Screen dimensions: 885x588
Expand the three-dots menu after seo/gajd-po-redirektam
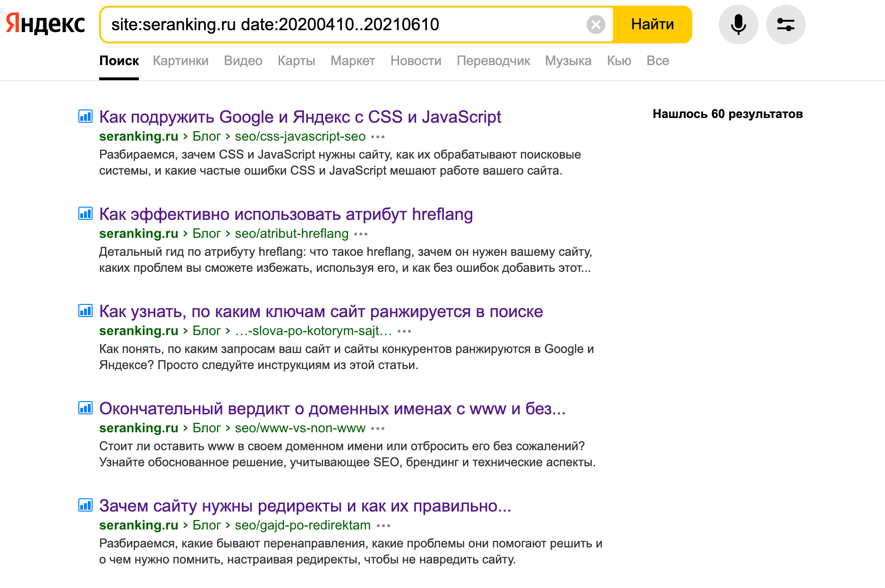[x=383, y=526]
